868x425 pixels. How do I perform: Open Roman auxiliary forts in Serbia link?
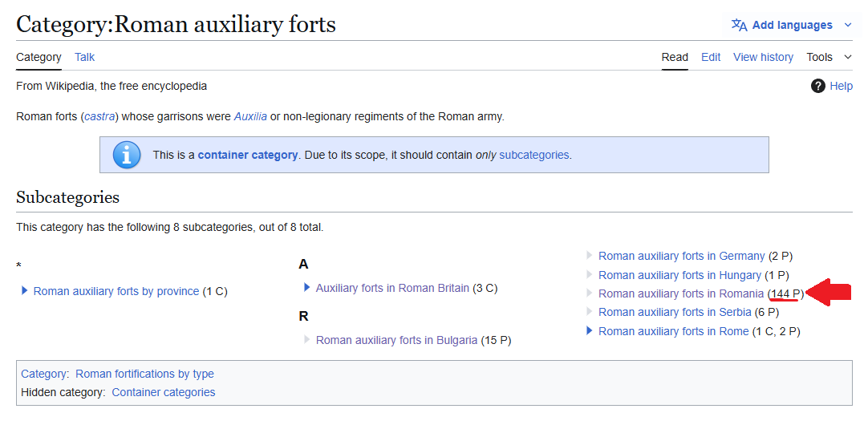(675, 312)
